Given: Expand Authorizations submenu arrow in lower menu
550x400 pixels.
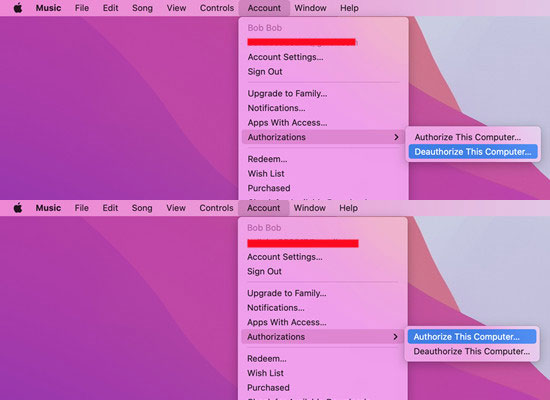Looking at the screenshot, I should pos(396,337).
